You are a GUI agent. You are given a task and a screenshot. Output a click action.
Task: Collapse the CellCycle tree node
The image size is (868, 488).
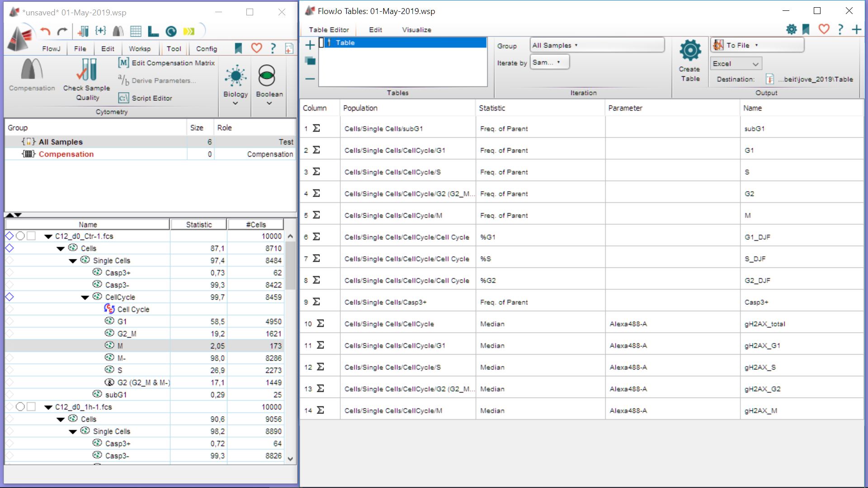point(85,297)
